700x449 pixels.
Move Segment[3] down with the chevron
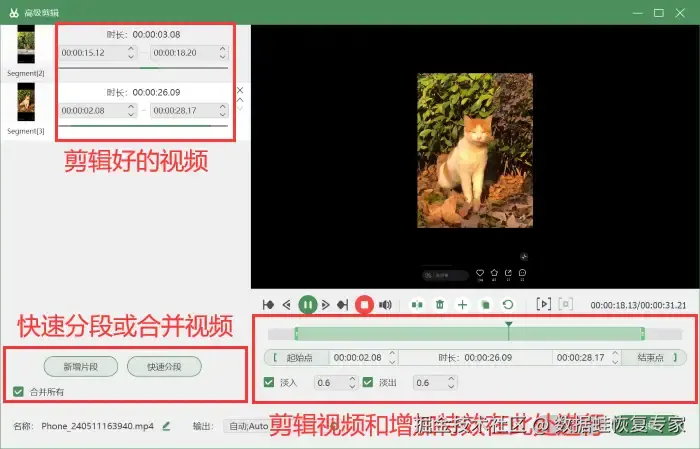coord(240,108)
